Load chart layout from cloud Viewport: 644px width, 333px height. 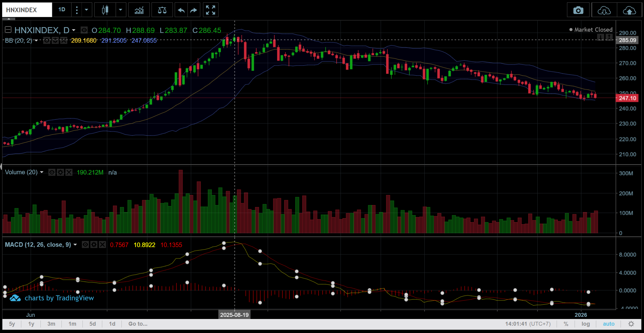click(604, 11)
